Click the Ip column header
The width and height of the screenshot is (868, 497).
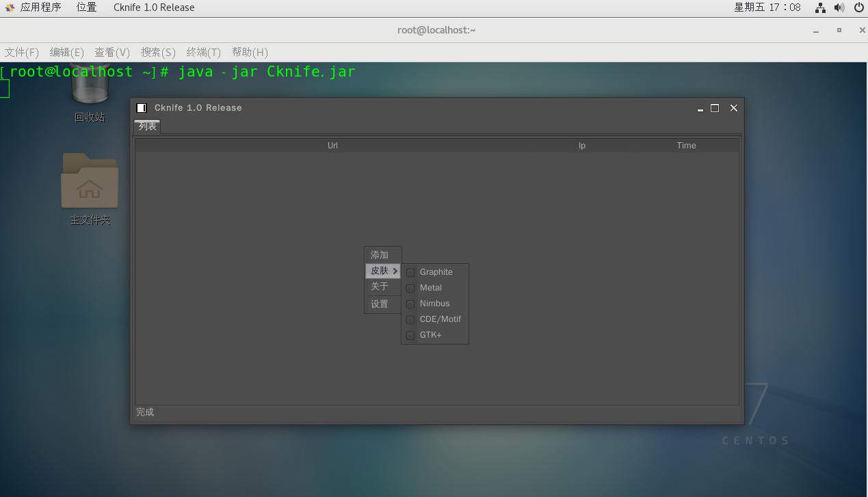pyautogui.click(x=582, y=146)
